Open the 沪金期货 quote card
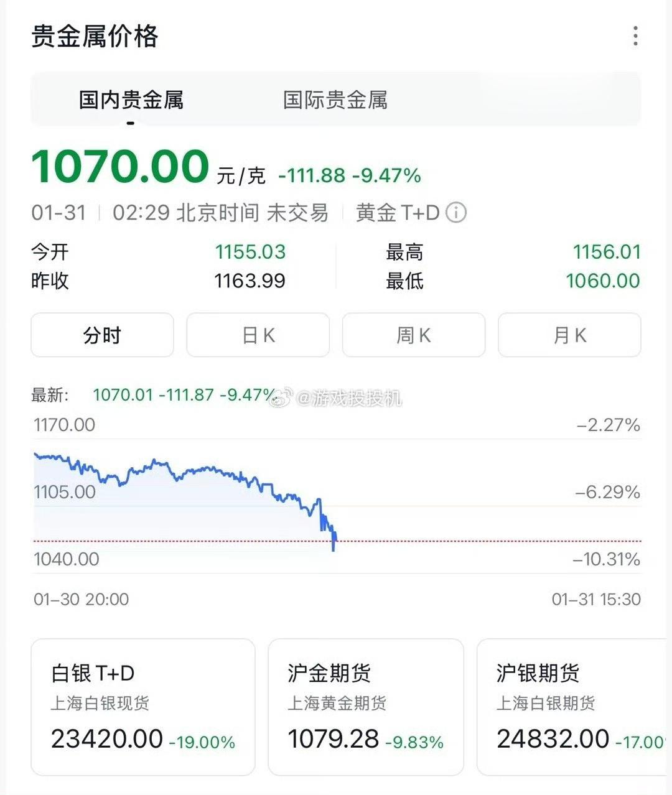The width and height of the screenshot is (672, 795). [366, 707]
